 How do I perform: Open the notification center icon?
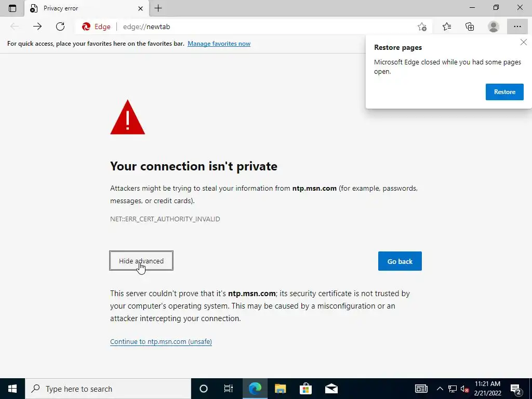[x=516, y=389]
